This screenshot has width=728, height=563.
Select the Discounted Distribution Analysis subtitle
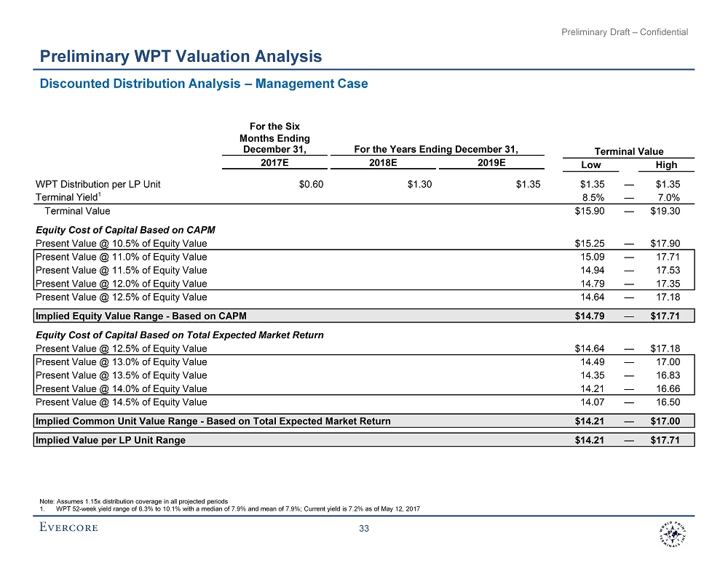click(x=203, y=84)
